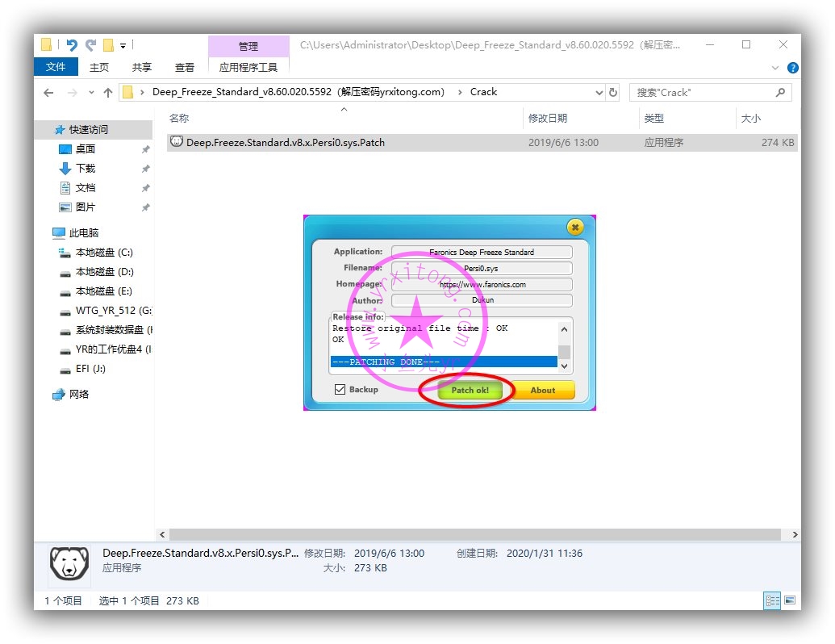Go up one folder level
The width and height of the screenshot is (835, 644).
(x=108, y=93)
